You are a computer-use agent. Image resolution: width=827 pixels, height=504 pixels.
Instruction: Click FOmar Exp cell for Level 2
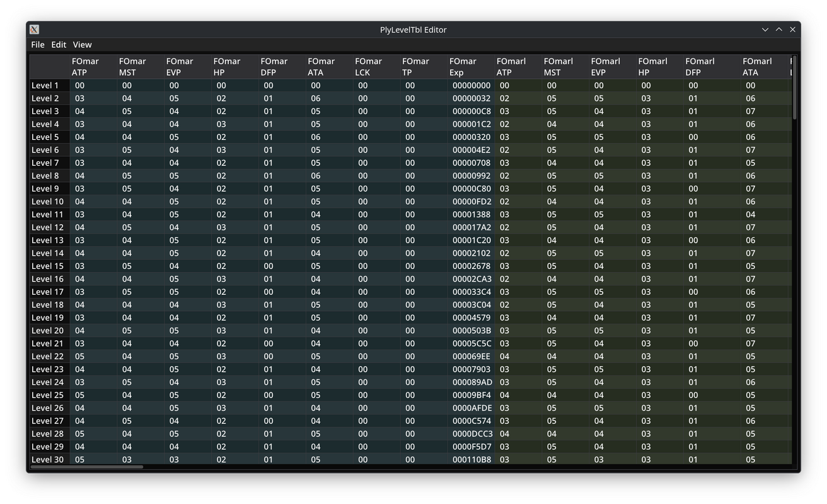click(471, 98)
